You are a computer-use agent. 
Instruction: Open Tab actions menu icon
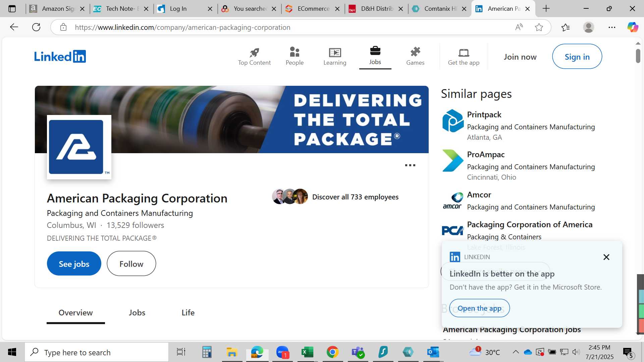12,9
